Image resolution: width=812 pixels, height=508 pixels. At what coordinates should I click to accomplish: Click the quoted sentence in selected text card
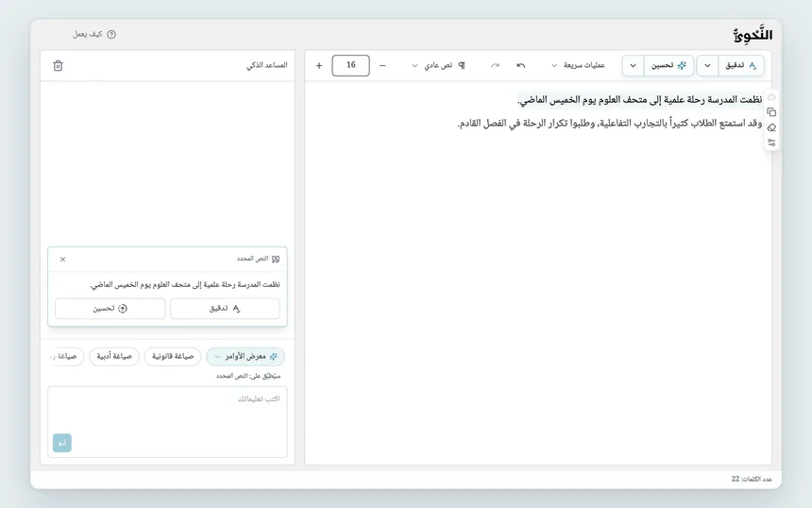(184, 285)
